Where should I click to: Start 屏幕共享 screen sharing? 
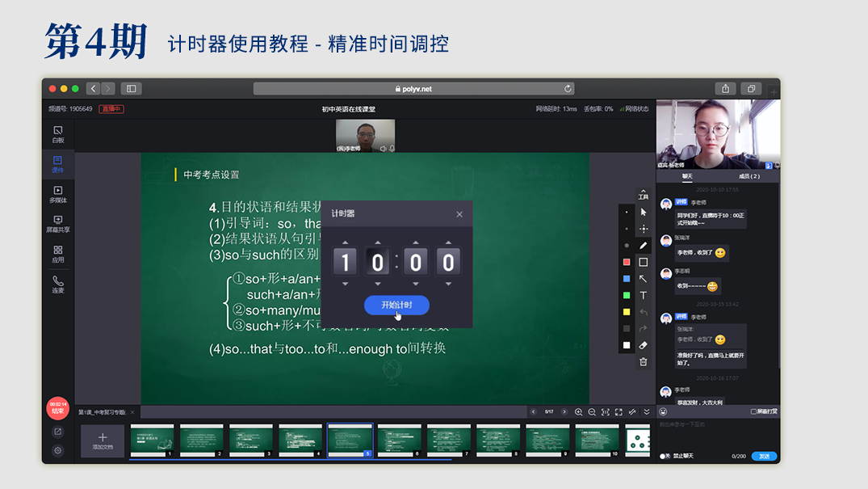[x=57, y=224]
